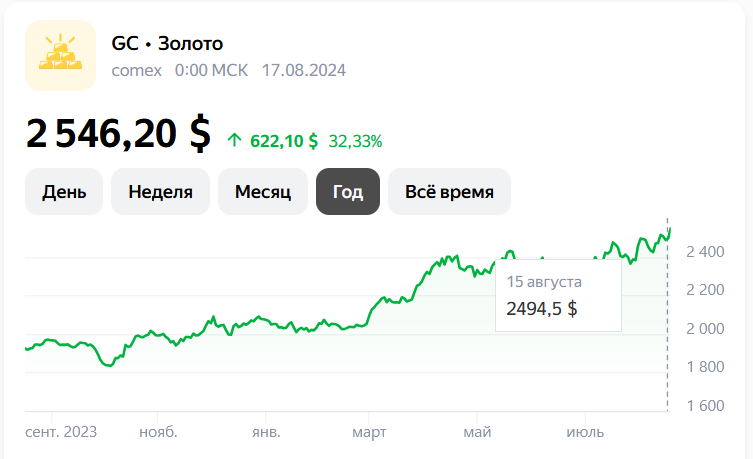The width and height of the screenshot is (753, 459).
Task: Select the День period tab
Action: point(64,192)
